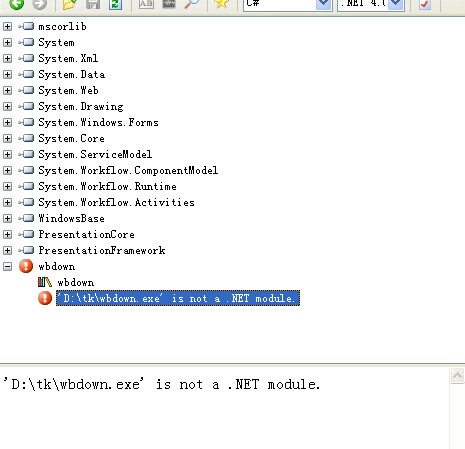Expand the System.Windows.Forms node

pyautogui.click(x=7, y=122)
